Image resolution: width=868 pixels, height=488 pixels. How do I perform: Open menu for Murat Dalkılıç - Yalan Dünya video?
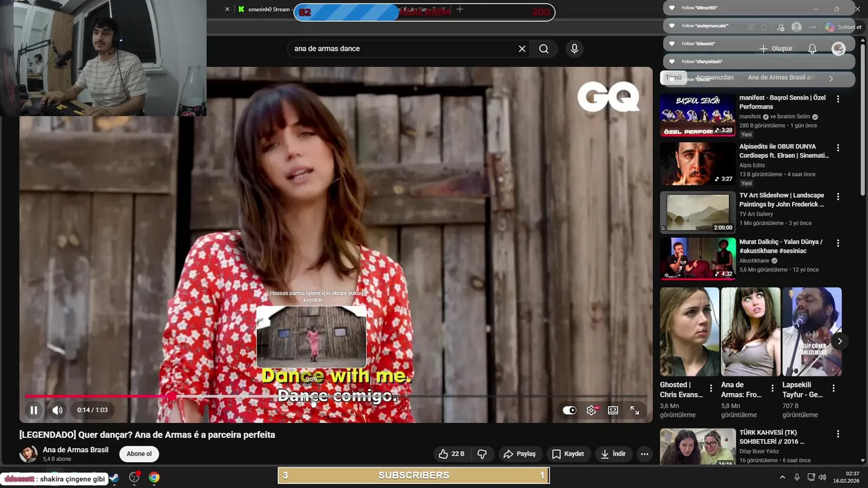tap(838, 243)
